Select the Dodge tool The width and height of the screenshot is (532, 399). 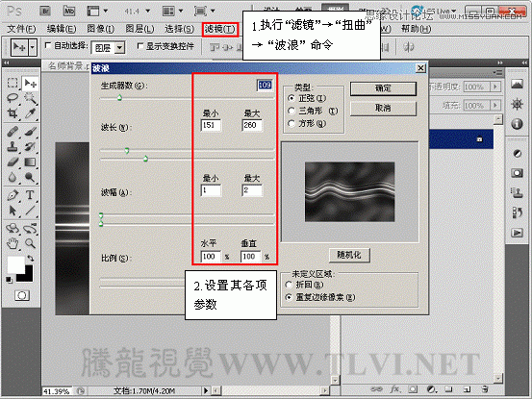(30, 177)
